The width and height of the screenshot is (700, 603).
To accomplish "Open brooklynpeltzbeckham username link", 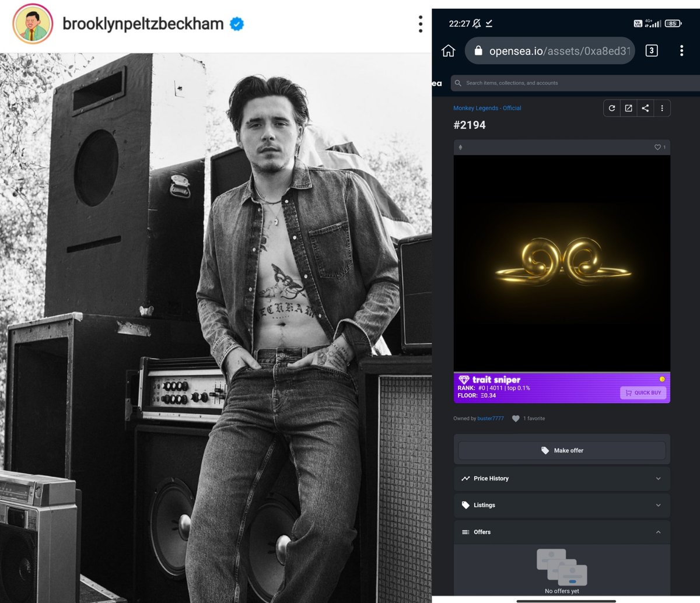I will 143,24.
